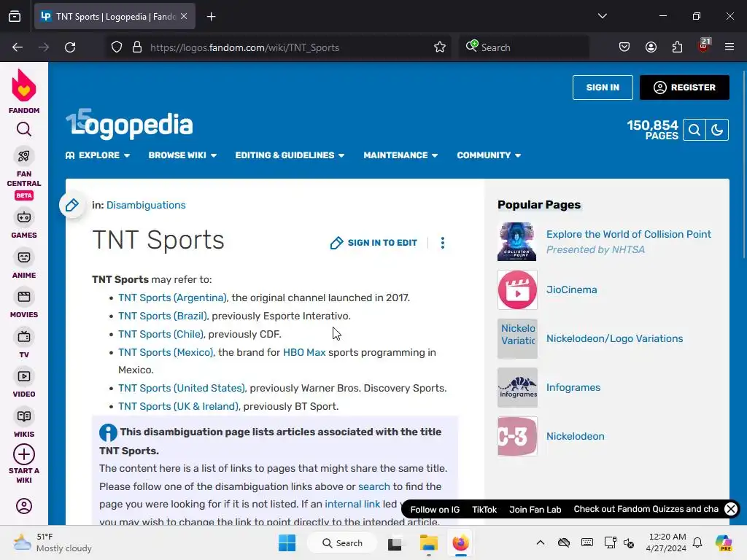
Task: Open a new browser tab
Action: 211,17
